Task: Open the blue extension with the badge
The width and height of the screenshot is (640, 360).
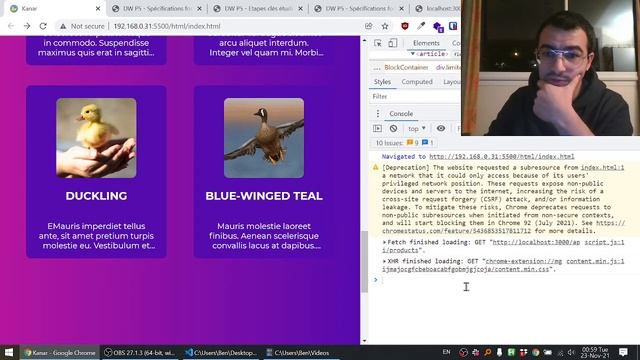Action: (438, 27)
